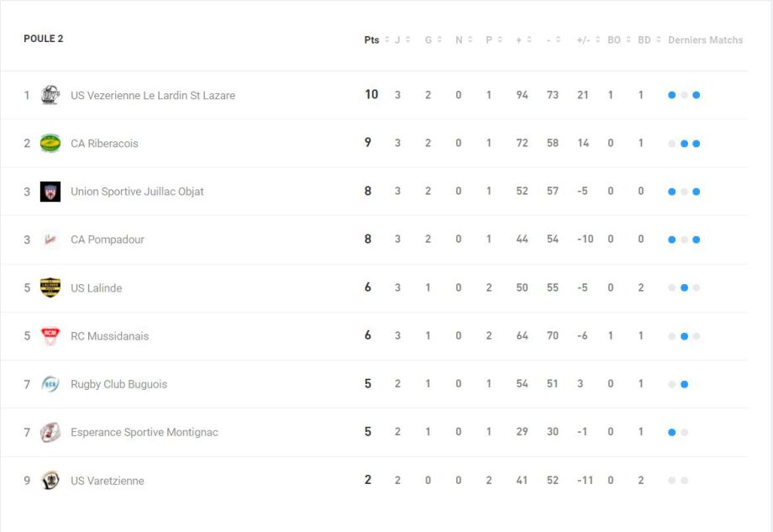
Task: Sort table by +/- point difference column
Action: (582, 40)
